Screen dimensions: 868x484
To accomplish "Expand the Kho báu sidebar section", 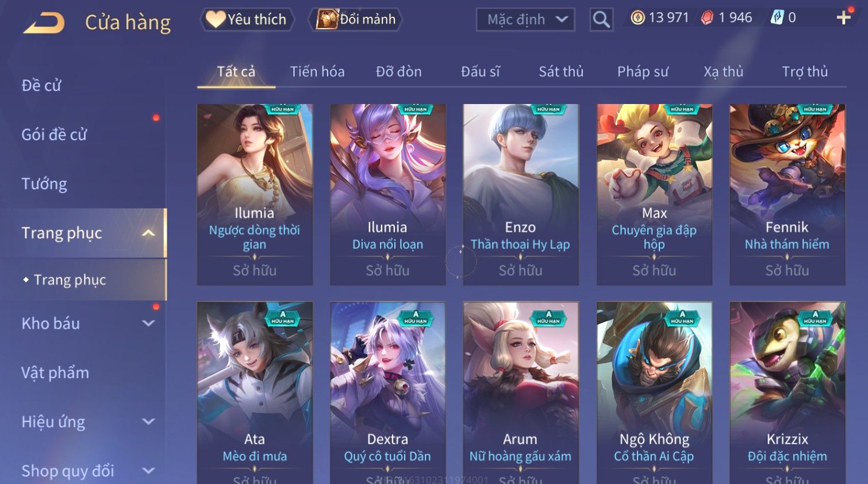I will [148, 323].
